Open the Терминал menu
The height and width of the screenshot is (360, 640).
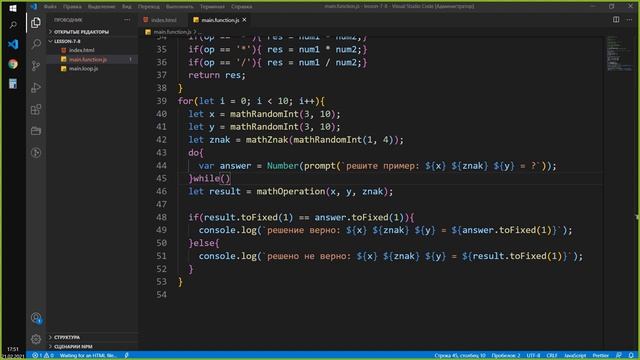(x=212, y=7)
